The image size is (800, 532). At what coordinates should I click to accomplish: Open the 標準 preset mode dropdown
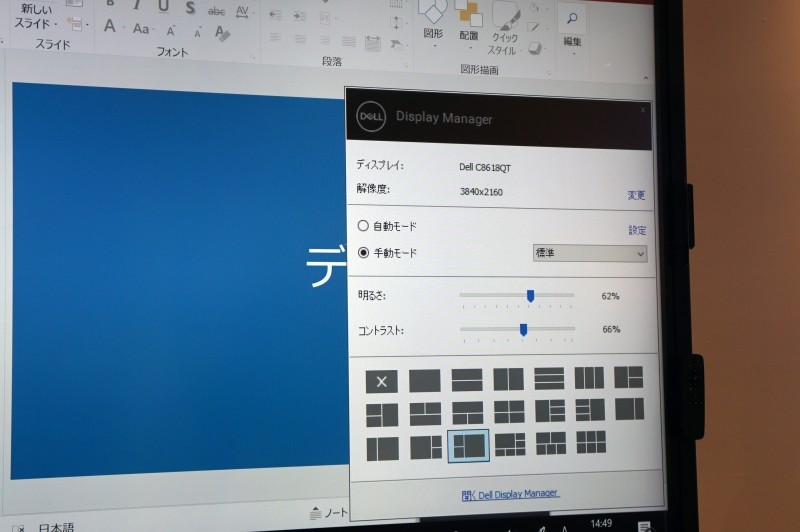(590, 254)
